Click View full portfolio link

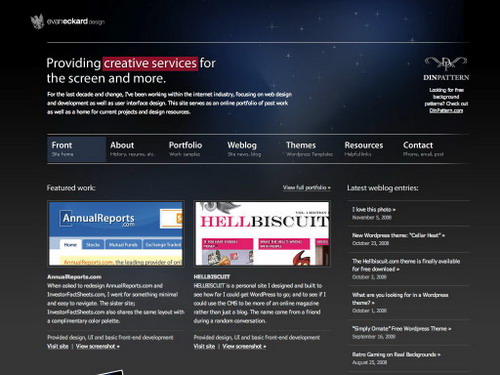(307, 188)
